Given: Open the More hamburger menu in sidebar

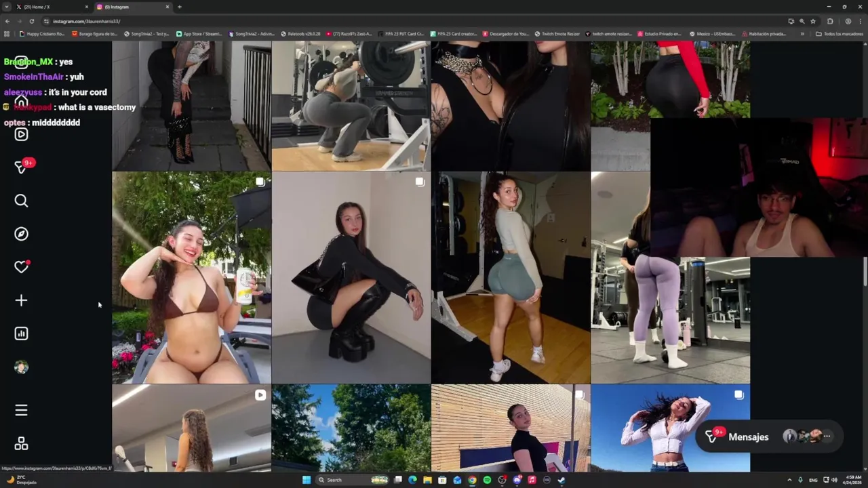Looking at the screenshot, I should click(21, 410).
